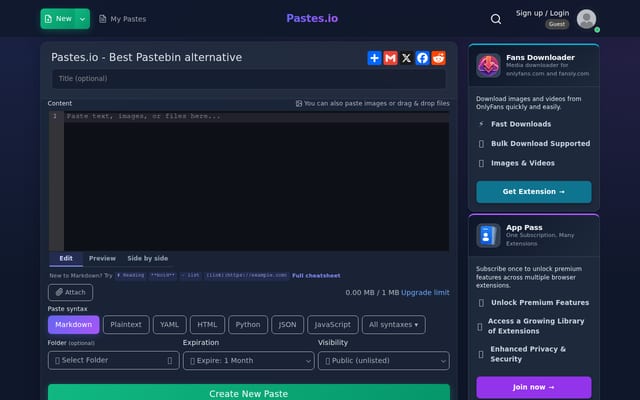The height and width of the screenshot is (400, 640).
Task: Share paste through Gmail icon
Action: [390, 58]
